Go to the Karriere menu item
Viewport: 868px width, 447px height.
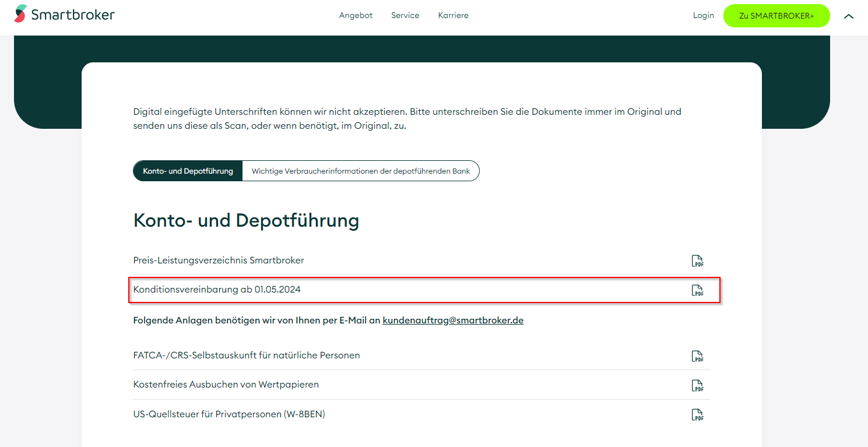tap(453, 16)
